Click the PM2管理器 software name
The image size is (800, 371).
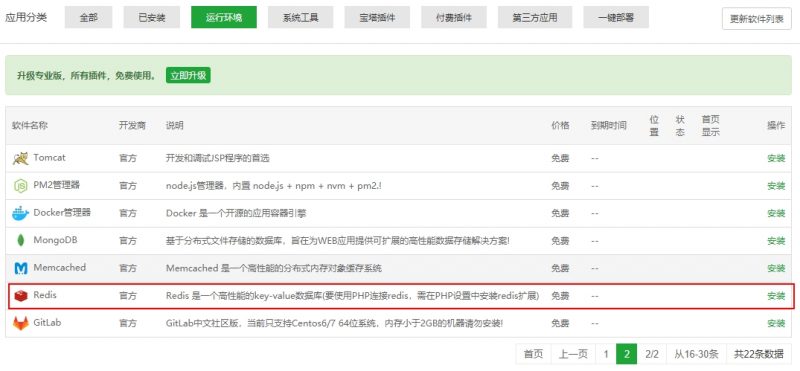point(57,185)
